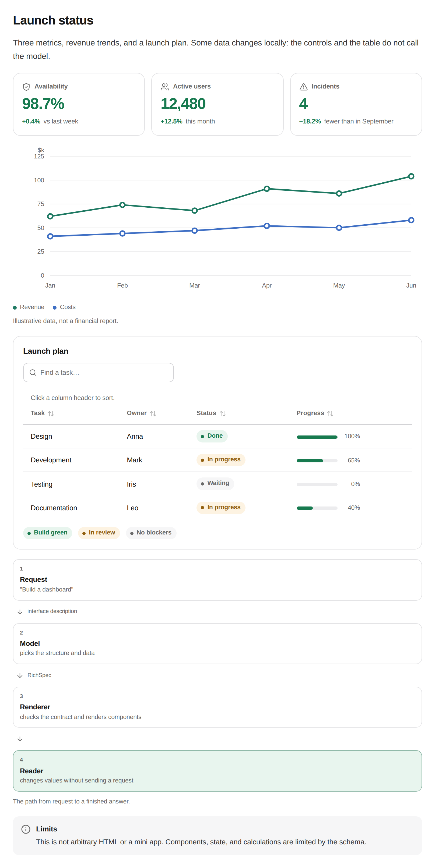Image resolution: width=435 pixels, height=868 pixels.
Task: Click the Launch status page heading
Action: click(x=53, y=20)
